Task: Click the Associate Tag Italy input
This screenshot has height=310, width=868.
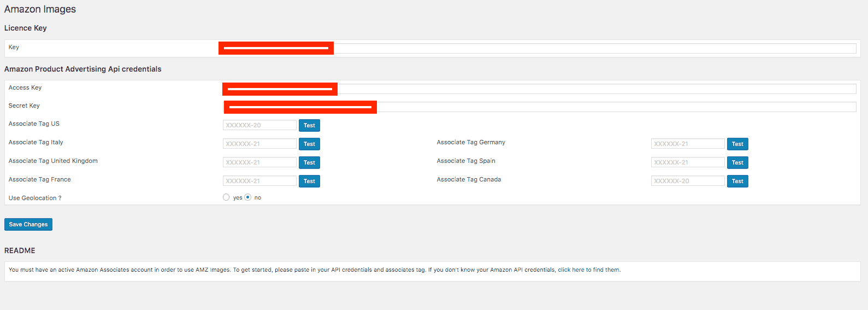Action: point(259,144)
